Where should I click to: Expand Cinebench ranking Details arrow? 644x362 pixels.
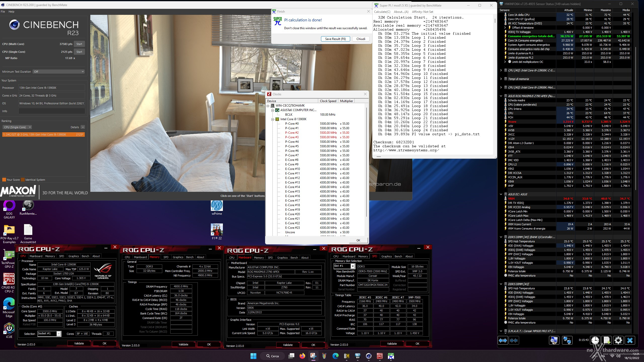click(83, 127)
